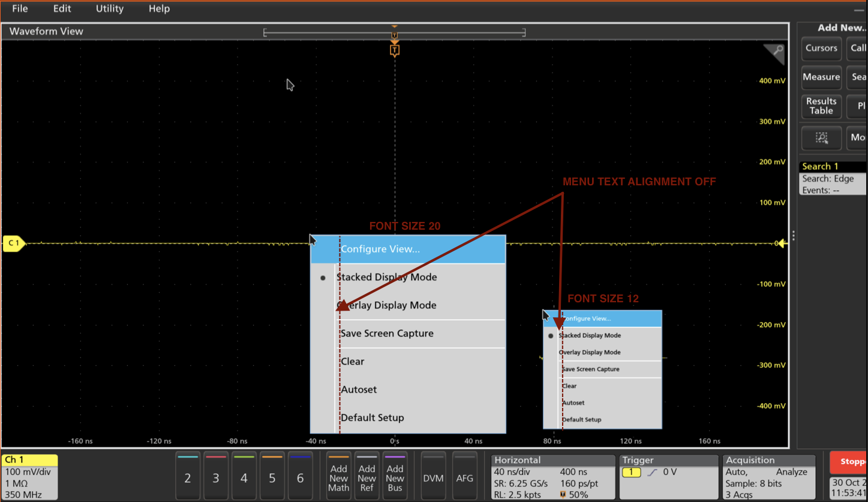Screen dimensions: 868x502
Task: Click Add New Math button
Action: click(x=338, y=477)
